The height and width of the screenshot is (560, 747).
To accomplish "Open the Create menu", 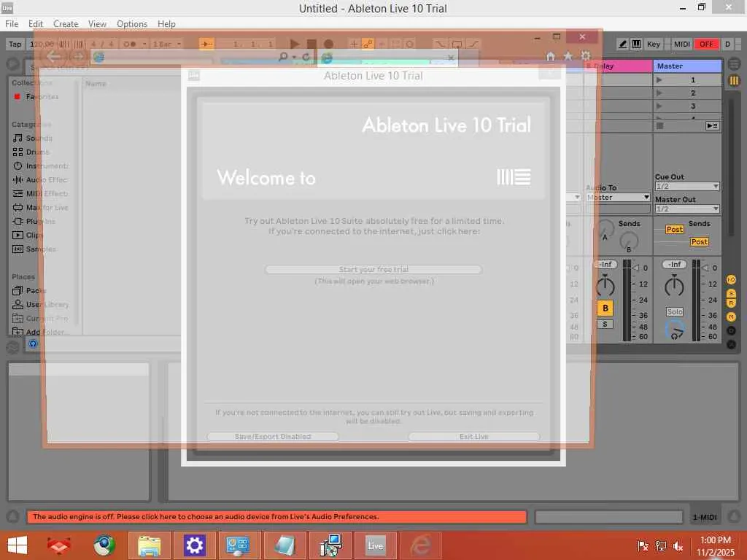I will (x=66, y=24).
